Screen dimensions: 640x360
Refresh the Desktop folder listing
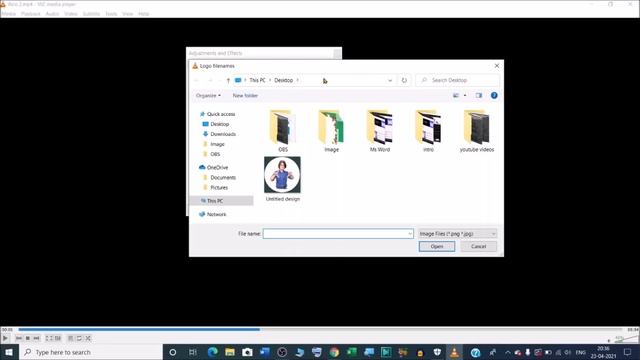(x=404, y=80)
